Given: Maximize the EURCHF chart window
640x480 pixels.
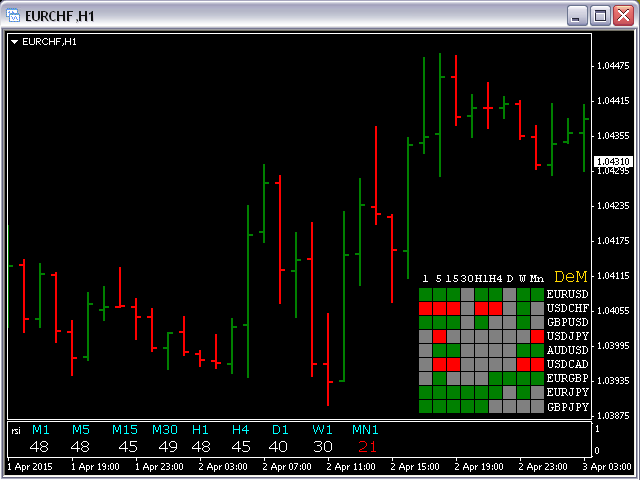Looking at the screenshot, I should pyautogui.click(x=600, y=16).
